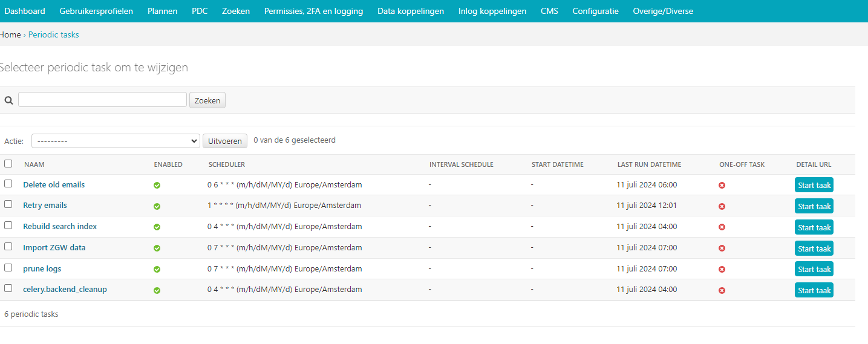
Task: Open the Gebruikersprofielen menu
Action: point(96,11)
